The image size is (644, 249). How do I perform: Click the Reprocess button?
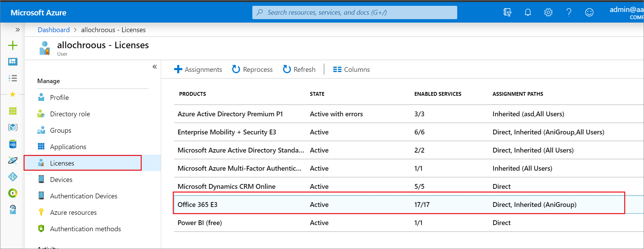252,69
